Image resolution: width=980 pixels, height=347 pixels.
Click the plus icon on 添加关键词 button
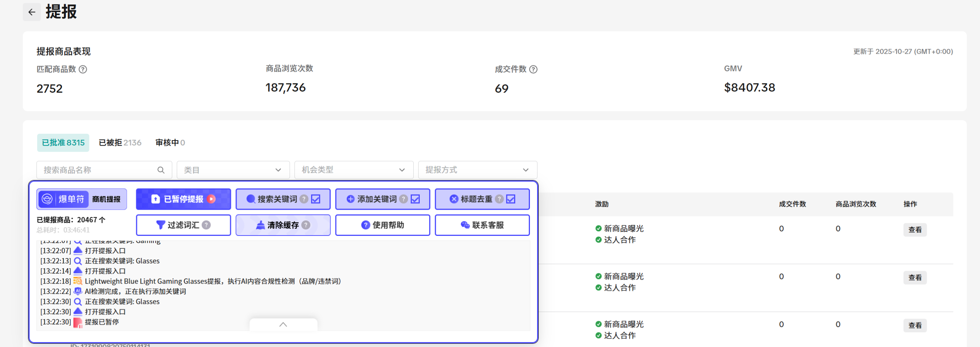pos(350,198)
